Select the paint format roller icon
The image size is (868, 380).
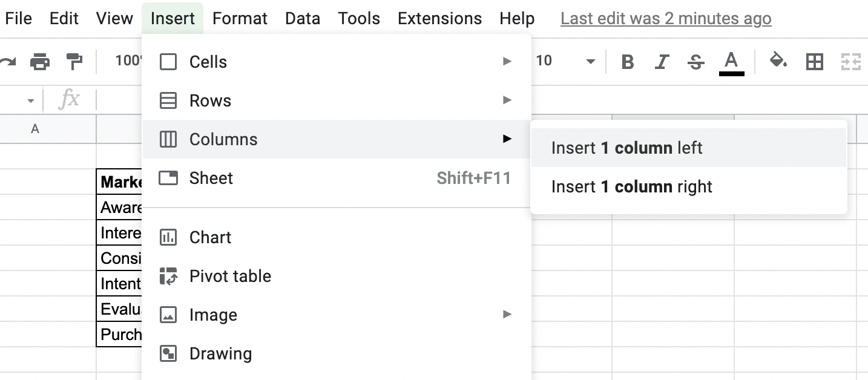tap(74, 61)
